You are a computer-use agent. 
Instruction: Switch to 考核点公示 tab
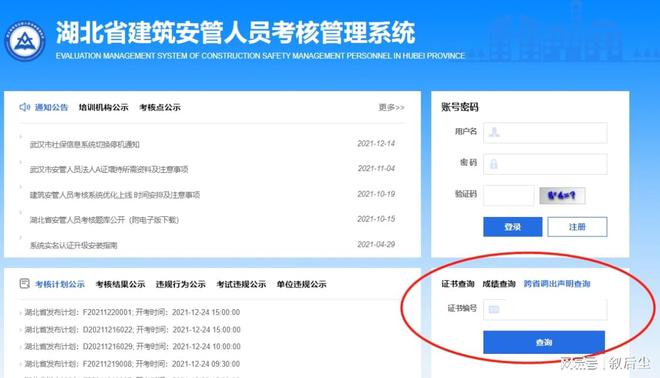[x=160, y=107]
